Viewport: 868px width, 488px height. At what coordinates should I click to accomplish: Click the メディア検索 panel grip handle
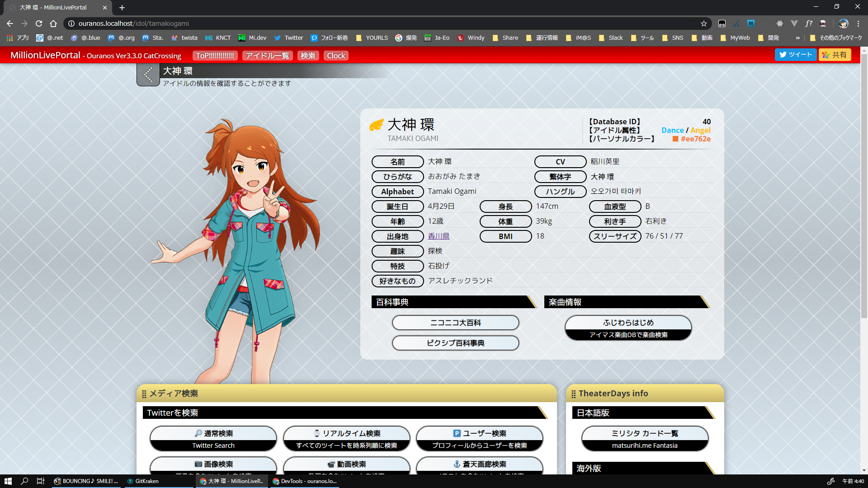tap(144, 394)
